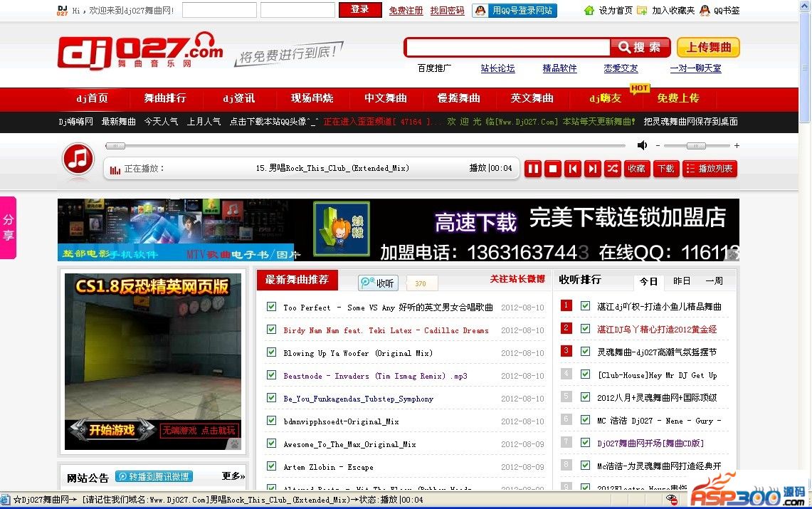Click the red music note player icon
812x509 pixels.
[x=78, y=159]
